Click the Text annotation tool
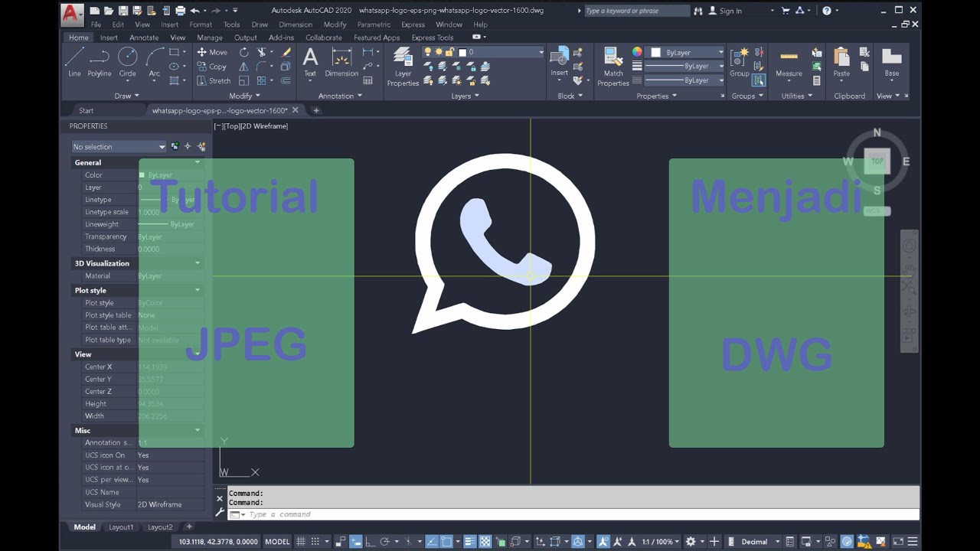The image size is (980, 551). [x=310, y=62]
